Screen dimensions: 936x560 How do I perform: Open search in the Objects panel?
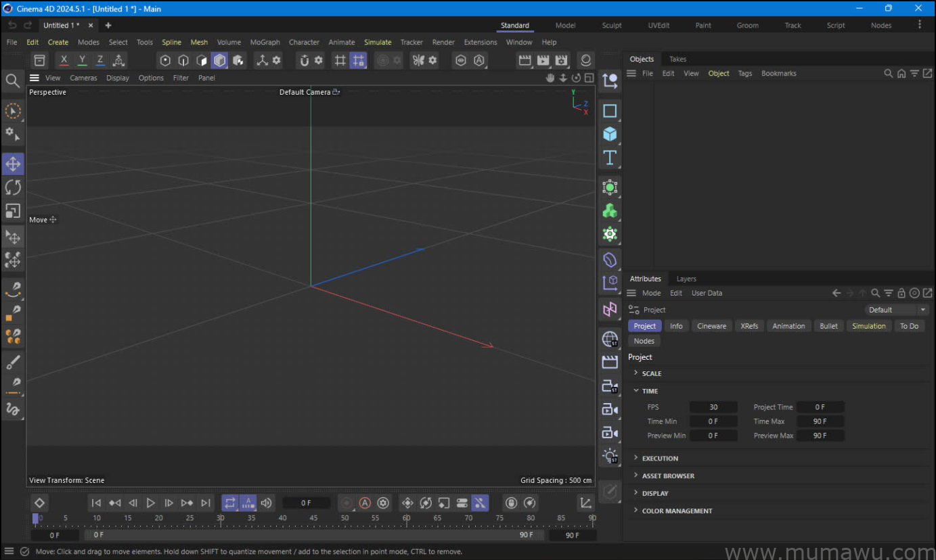(x=888, y=73)
